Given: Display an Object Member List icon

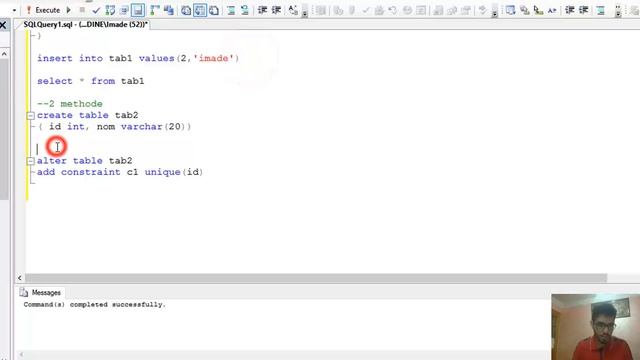Looking at the screenshot, I should coord(510,10).
